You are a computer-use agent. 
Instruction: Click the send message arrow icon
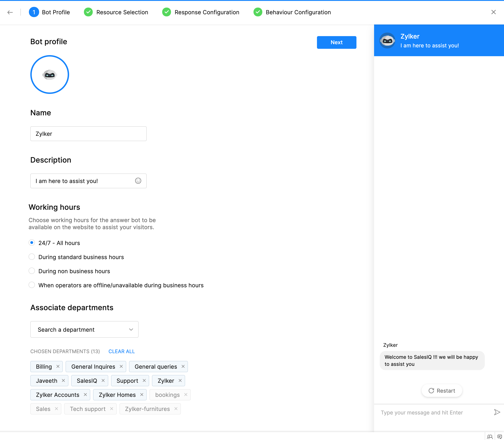[x=497, y=412]
